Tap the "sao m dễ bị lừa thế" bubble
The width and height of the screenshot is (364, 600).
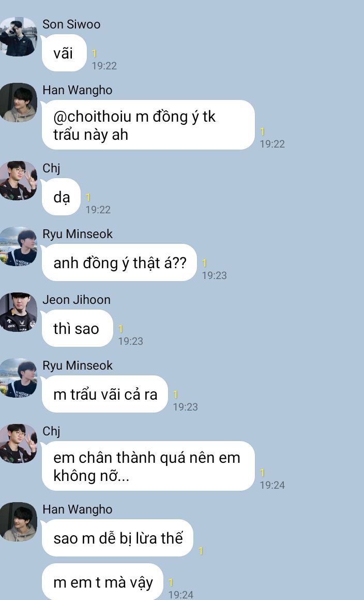117,538
